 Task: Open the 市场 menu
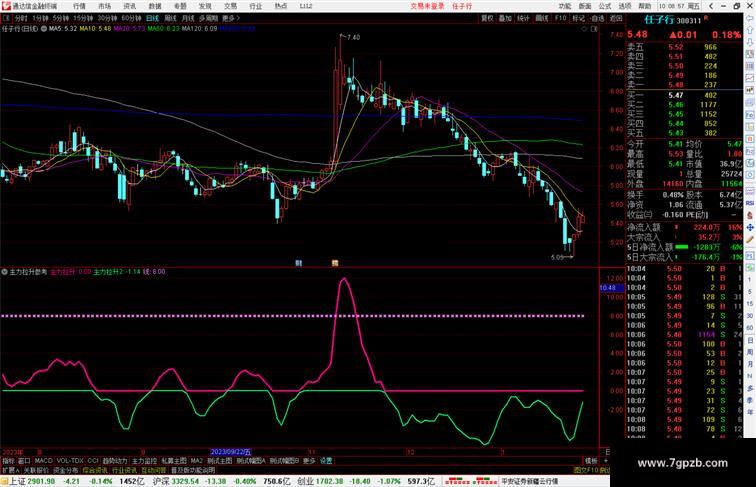[104, 6]
